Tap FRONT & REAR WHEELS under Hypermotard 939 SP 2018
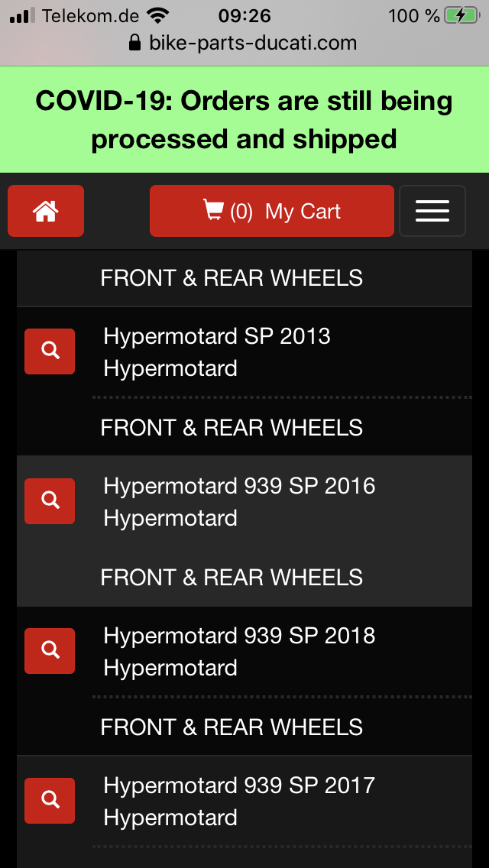The image size is (489, 868). 232,727
